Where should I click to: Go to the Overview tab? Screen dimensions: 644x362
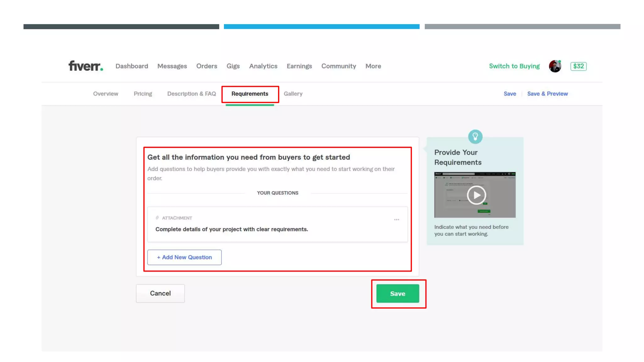[106, 94]
